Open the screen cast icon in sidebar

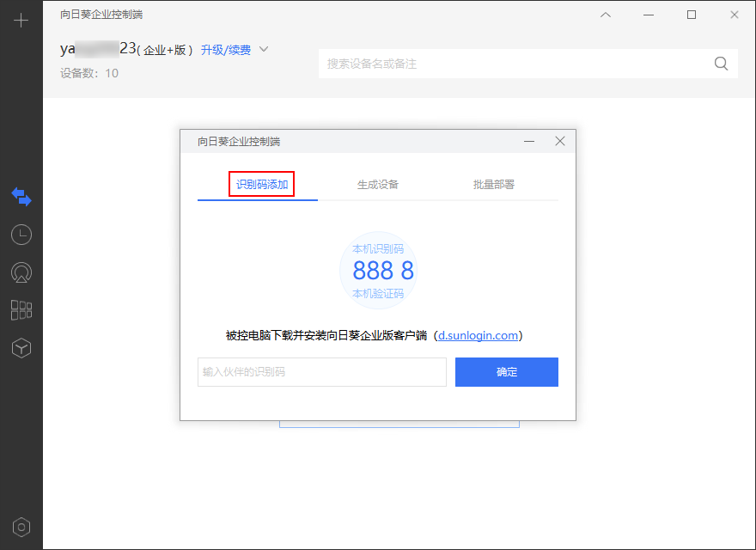point(21,272)
